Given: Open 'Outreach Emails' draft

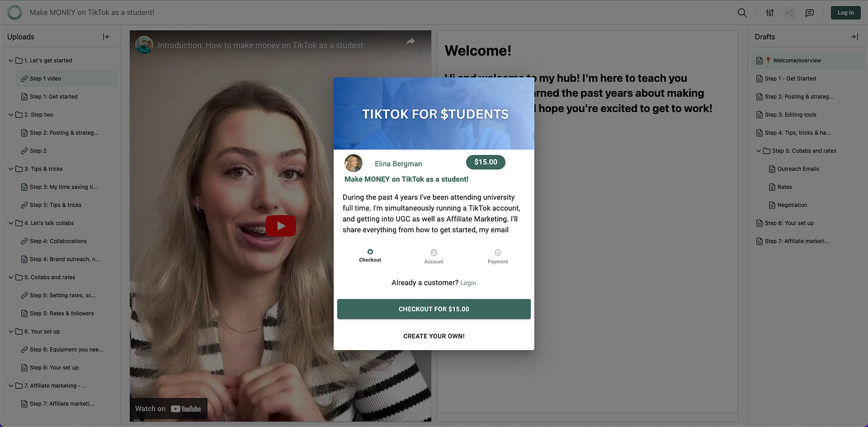Looking at the screenshot, I should click(815, 169).
